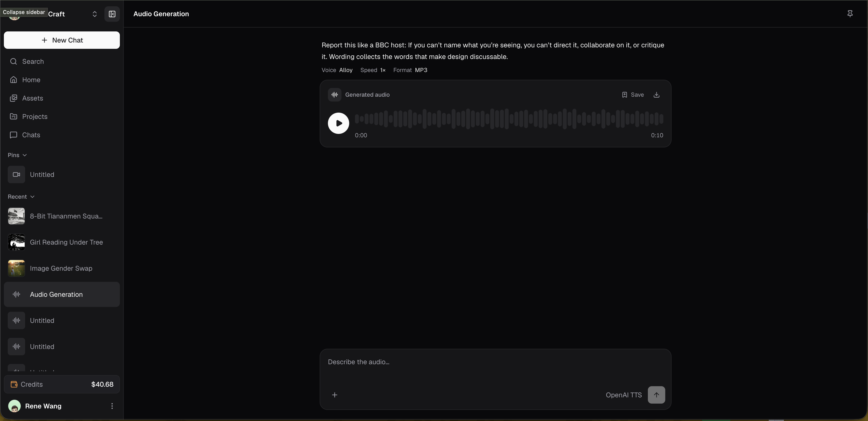This screenshot has height=421, width=868.
Task: Choose the OpenAI TTS model selector
Action: [624, 395]
